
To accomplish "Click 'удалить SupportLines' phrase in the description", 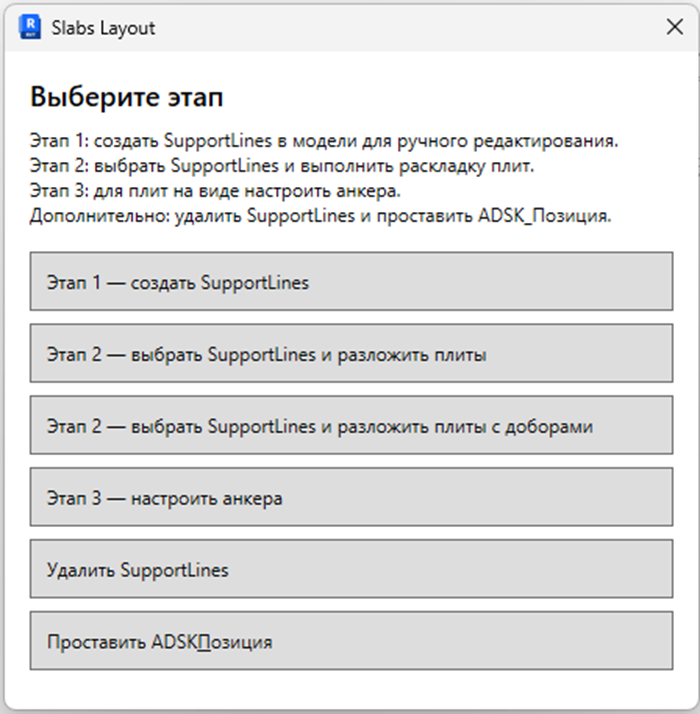I will tap(265, 216).
